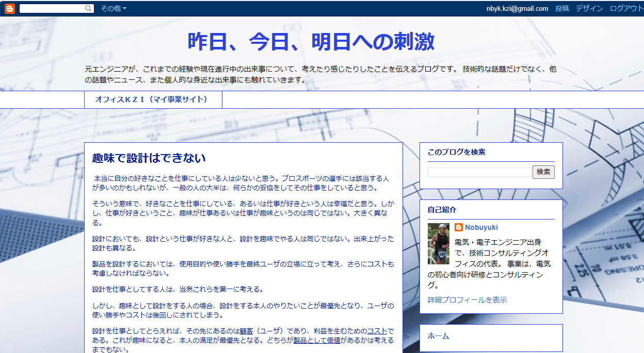The height and width of the screenshot is (353, 644).
Task: Click the magnifier icon in navbar search
Action: click(x=89, y=8)
